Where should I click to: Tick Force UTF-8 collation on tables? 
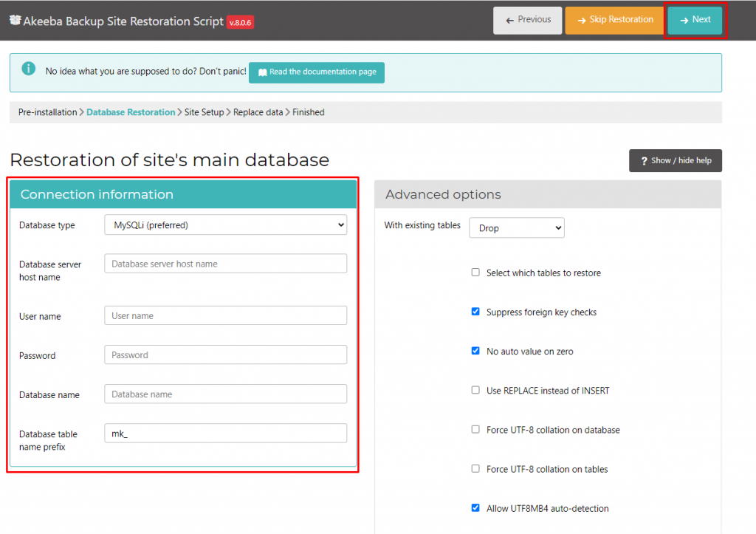475,468
